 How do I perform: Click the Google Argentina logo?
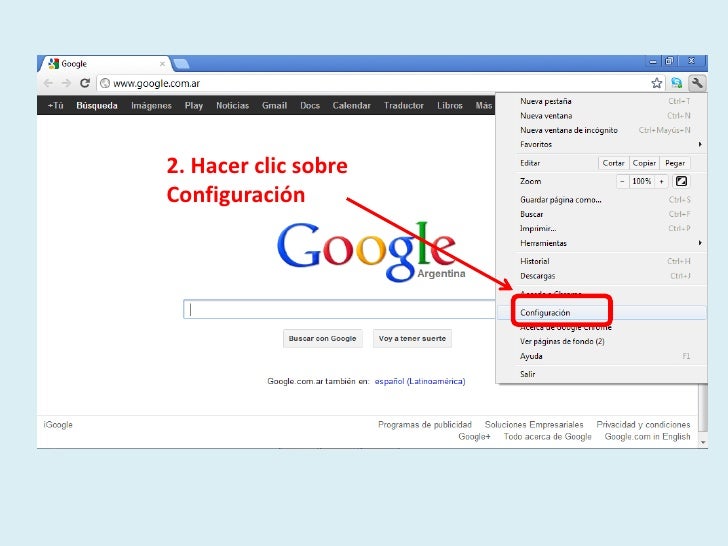coord(371,252)
